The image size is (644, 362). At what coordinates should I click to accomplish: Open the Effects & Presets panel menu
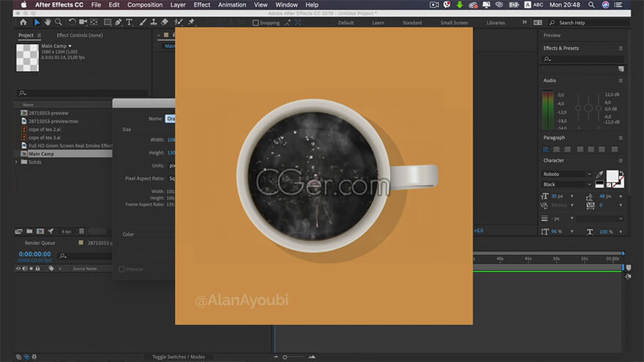[x=621, y=48]
